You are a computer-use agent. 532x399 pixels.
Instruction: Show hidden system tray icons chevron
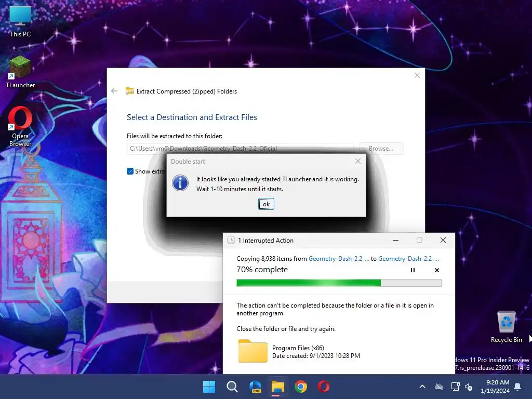(422, 387)
